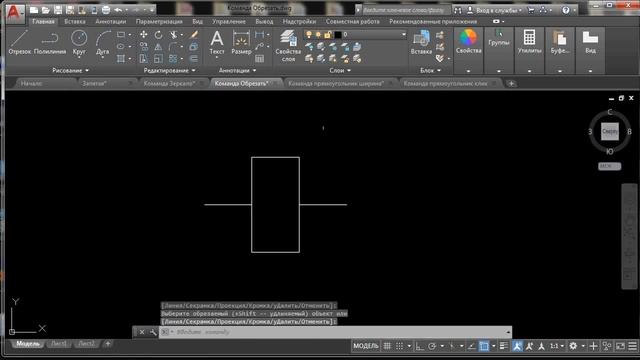This screenshot has width=640, height=360.
Task: Toggle the layer light bulb on/off icon
Action: click(309, 35)
